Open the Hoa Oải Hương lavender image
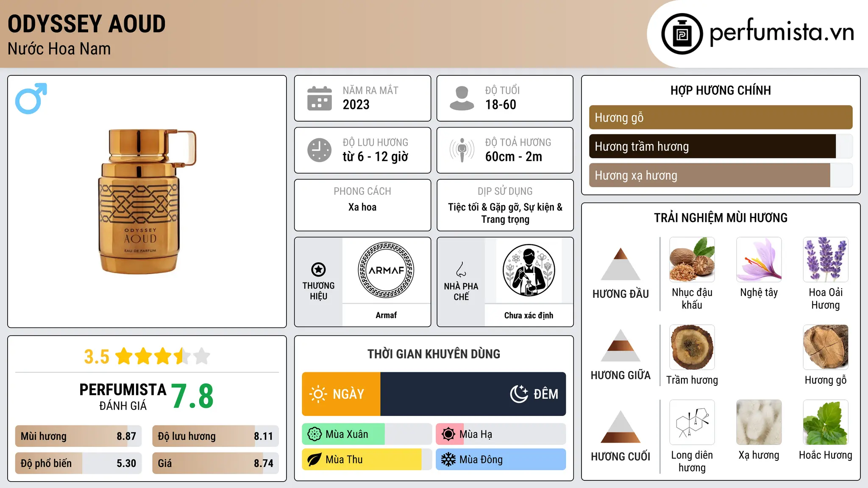Screen dimensions: 868x488 pyautogui.click(x=826, y=260)
